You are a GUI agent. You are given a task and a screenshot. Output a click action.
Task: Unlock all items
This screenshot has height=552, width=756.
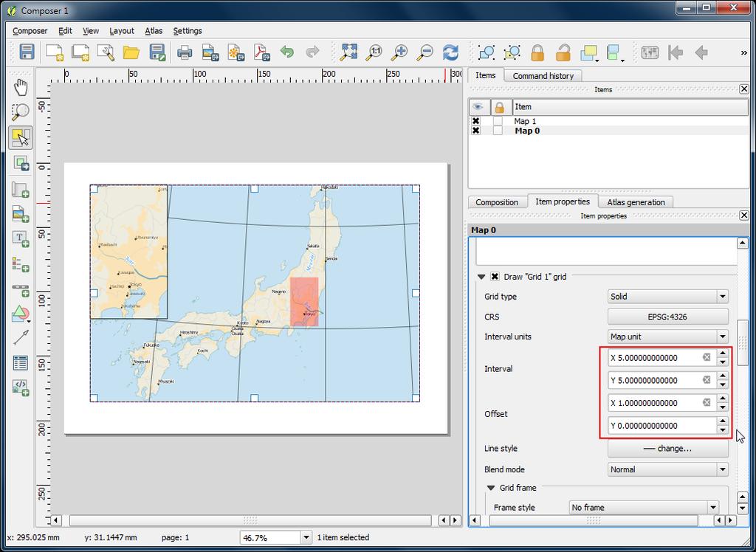pyautogui.click(x=563, y=52)
